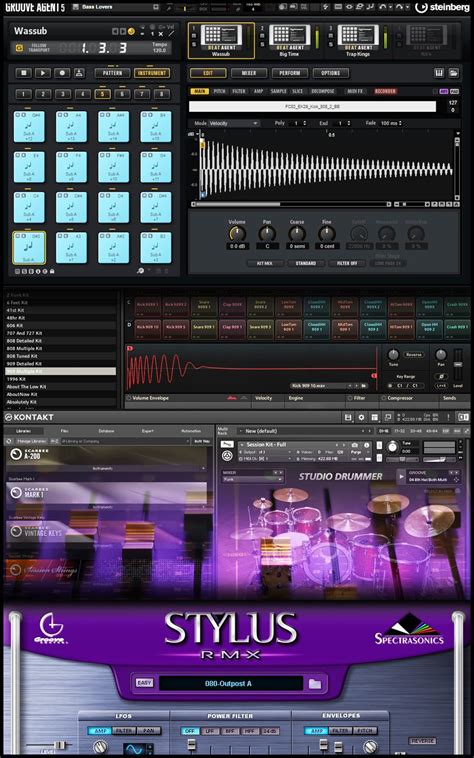Select pad group 1

click(23, 94)
